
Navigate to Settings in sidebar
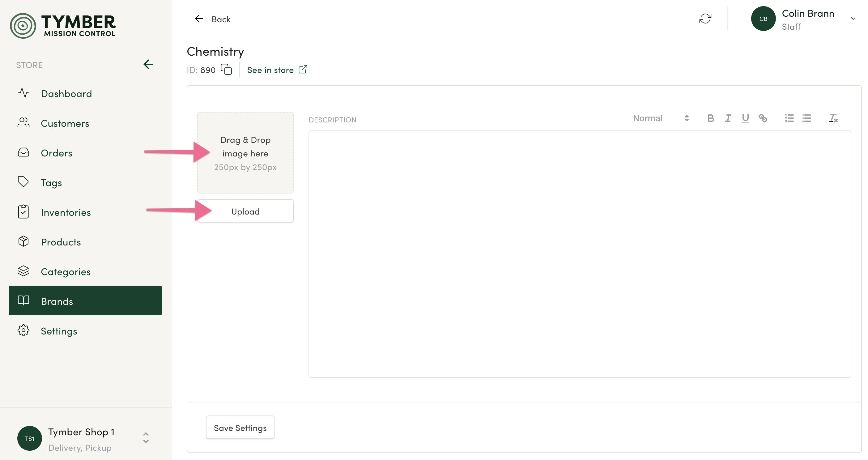click(x=59, y=331)
